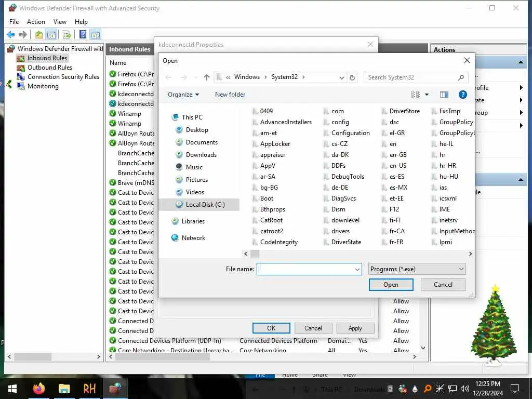Screen dimensions: 532x399
Task: Click the volume speaker tray icon
Action: [465, 389]
